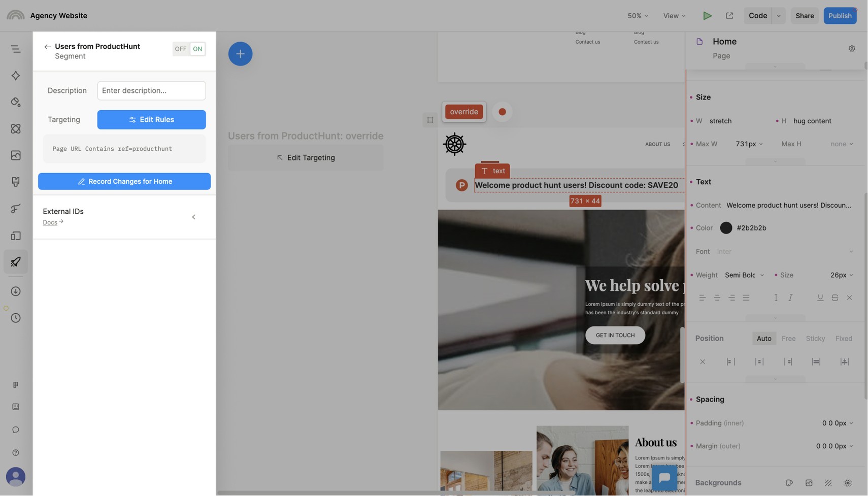Open the Weight Semi Bold dropdown
The width and height of the screenshot is (868, 496).
[744, 275]
